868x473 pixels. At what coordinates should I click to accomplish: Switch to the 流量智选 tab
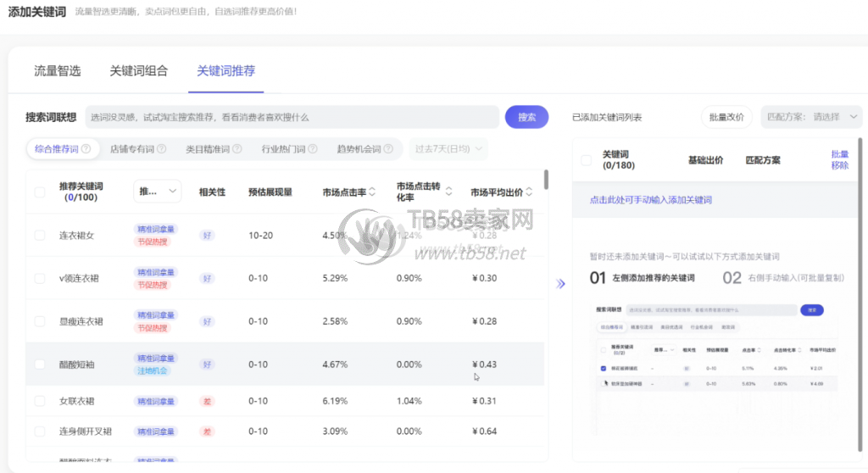[58, 71]
